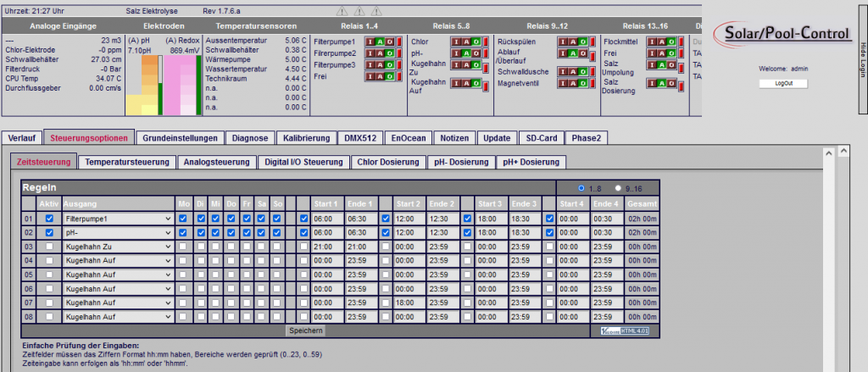Set Schwalldusche relay to O (off)

(582, 71)
